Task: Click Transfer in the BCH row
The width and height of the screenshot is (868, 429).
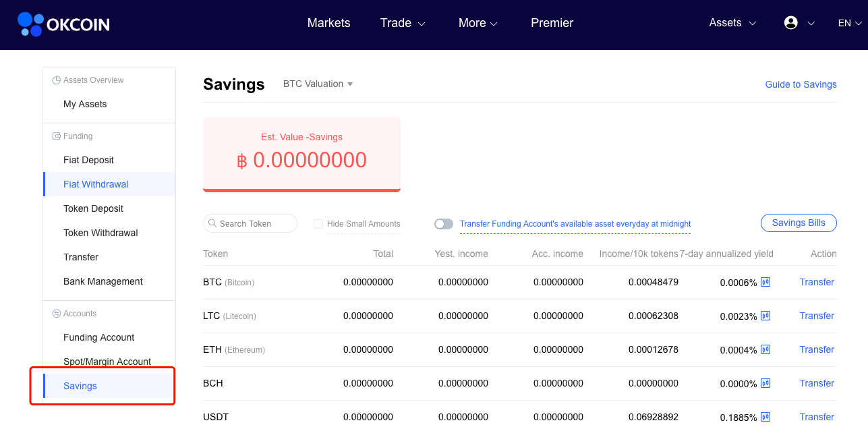Action: [817, 383]
